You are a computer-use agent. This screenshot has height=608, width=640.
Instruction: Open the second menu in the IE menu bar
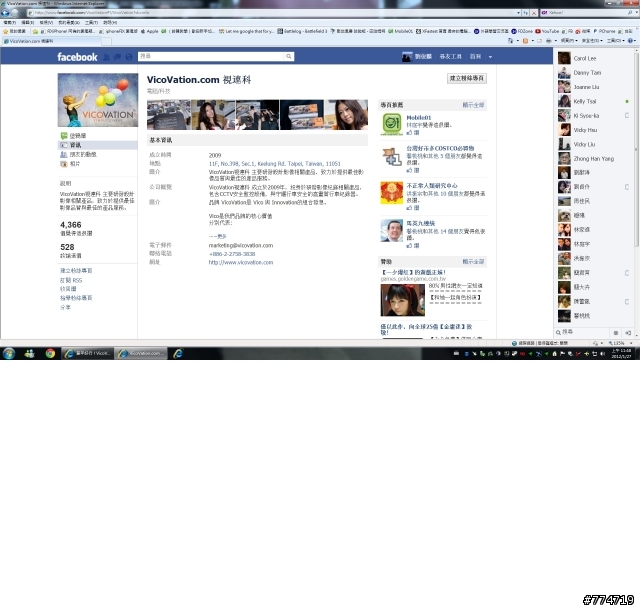coord(28,22)
